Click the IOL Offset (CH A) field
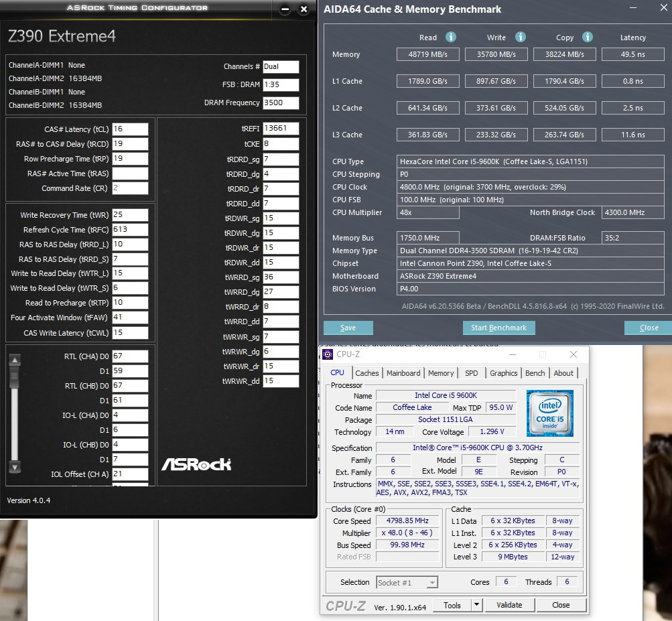Screen dimensions: 672x621 pos(130,474)
